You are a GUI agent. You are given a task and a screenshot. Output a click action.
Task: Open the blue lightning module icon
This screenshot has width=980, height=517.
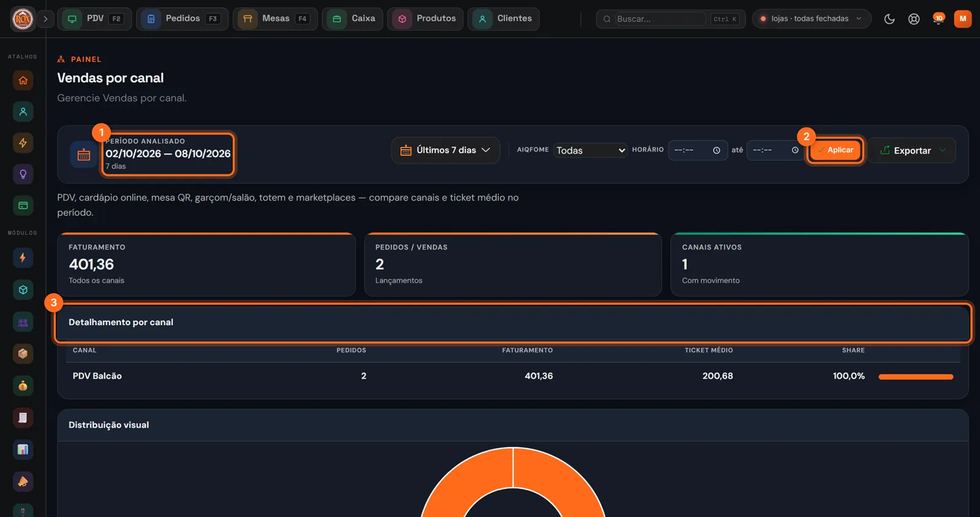(23, 258)
